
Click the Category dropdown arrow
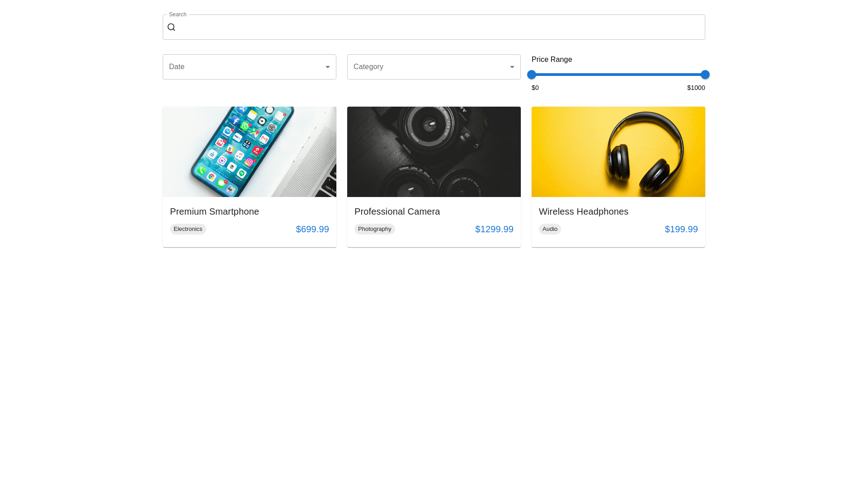(512, 67)
